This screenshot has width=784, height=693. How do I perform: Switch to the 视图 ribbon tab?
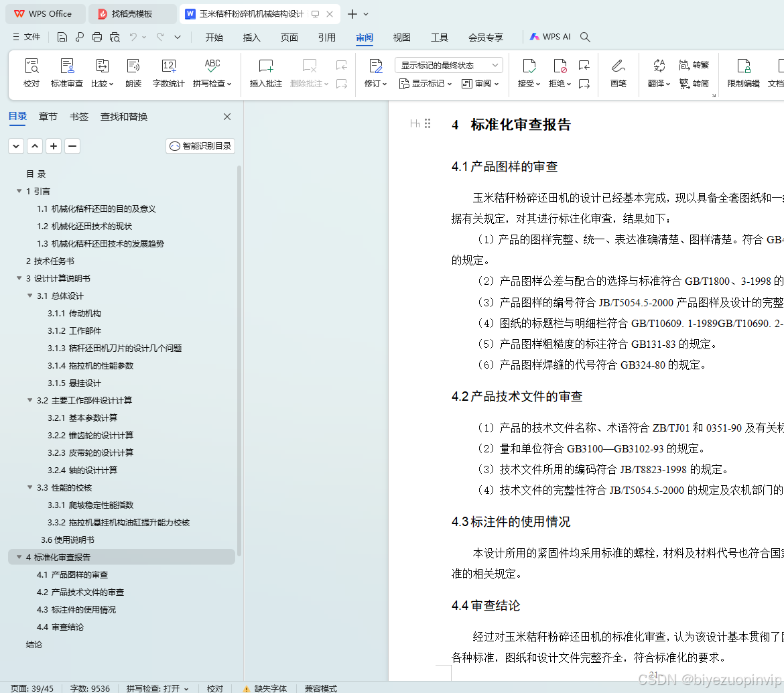coord(401,38)
